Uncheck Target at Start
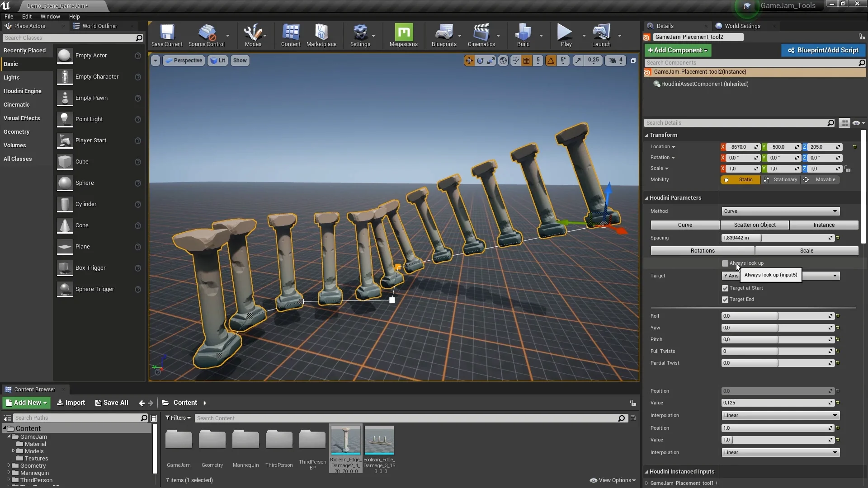Viewport: 868px width, 488px height. coord(725,288)
